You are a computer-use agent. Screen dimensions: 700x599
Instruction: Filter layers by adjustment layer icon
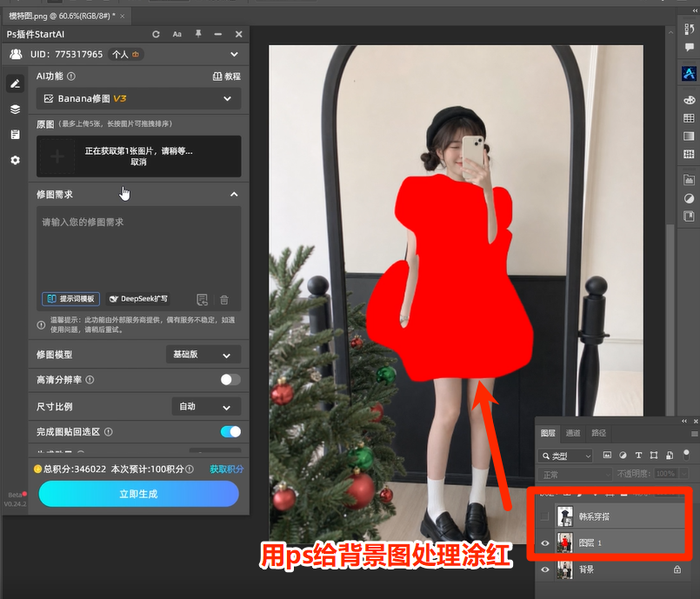(x=623, y=456)
